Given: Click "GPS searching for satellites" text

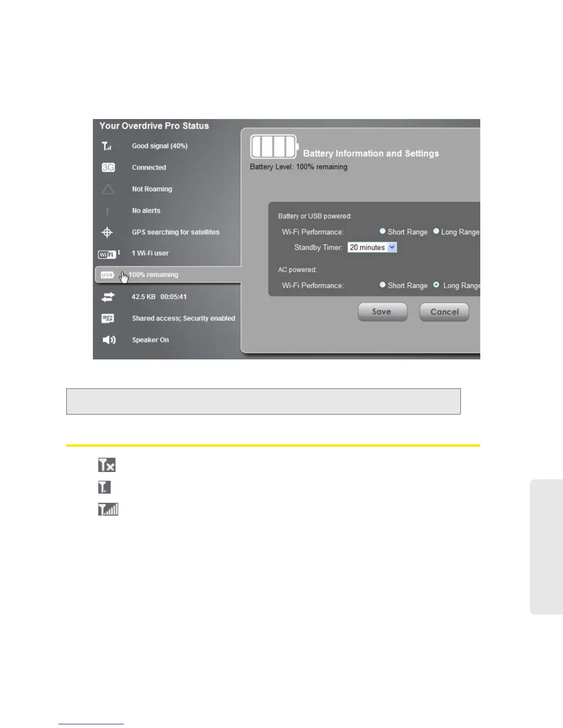Looking at the screenshot, I should 176,233.
